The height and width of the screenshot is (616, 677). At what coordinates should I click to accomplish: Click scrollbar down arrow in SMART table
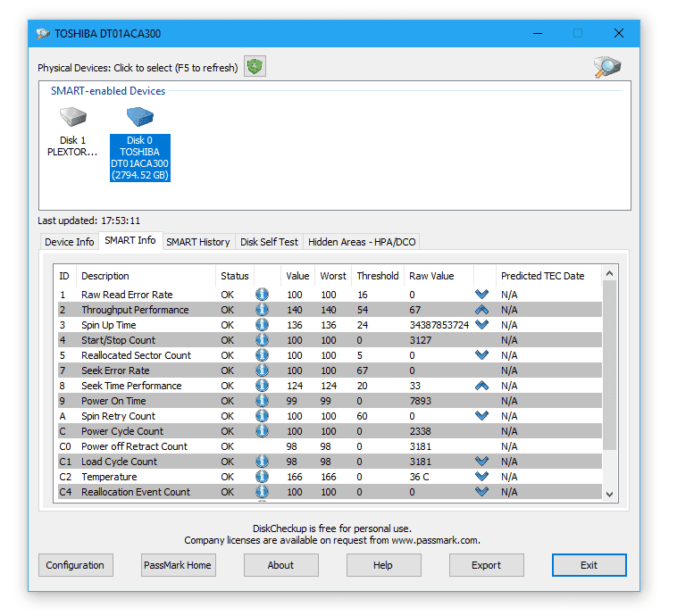(610, 495)
